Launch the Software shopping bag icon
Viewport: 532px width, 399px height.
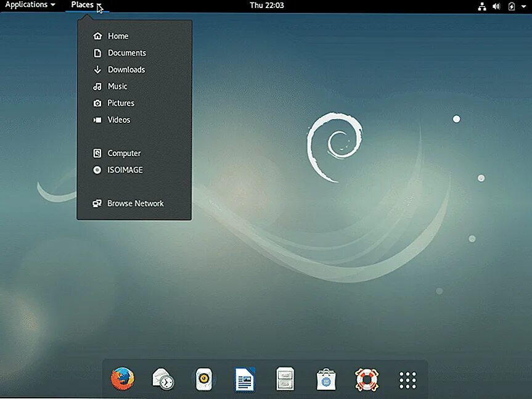[325, 379]
